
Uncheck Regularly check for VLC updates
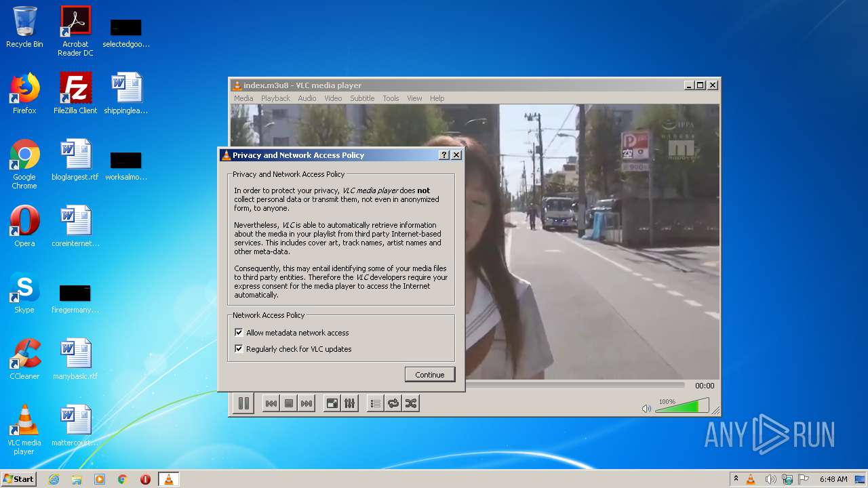[x=239, y=349]
